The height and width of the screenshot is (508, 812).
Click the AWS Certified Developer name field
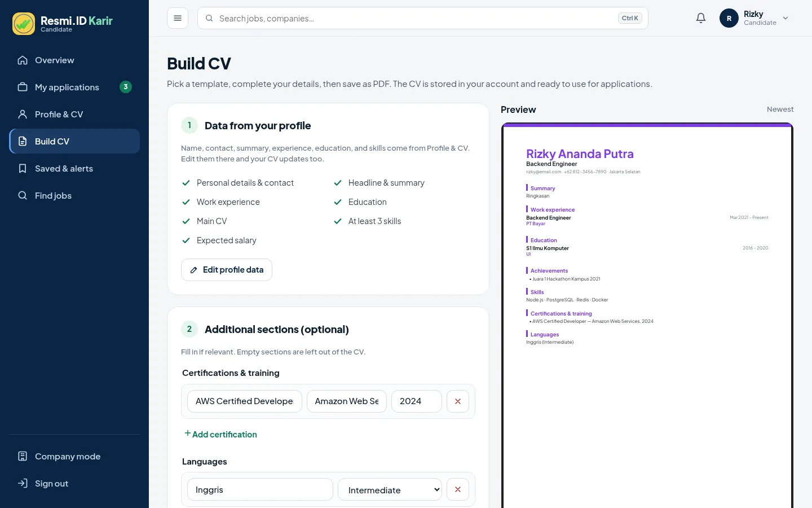pyautogui.click(x=245, y=401)
